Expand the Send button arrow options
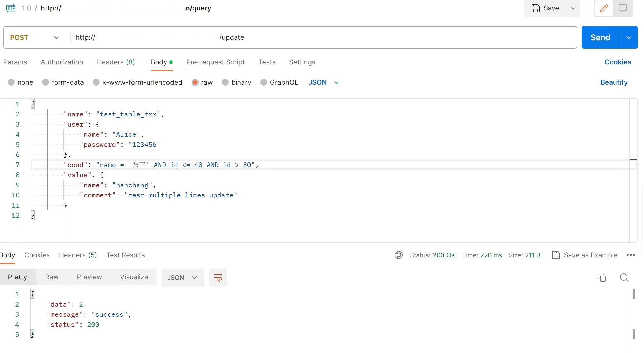This screenshot has height=353, width=644. [629, 37]
